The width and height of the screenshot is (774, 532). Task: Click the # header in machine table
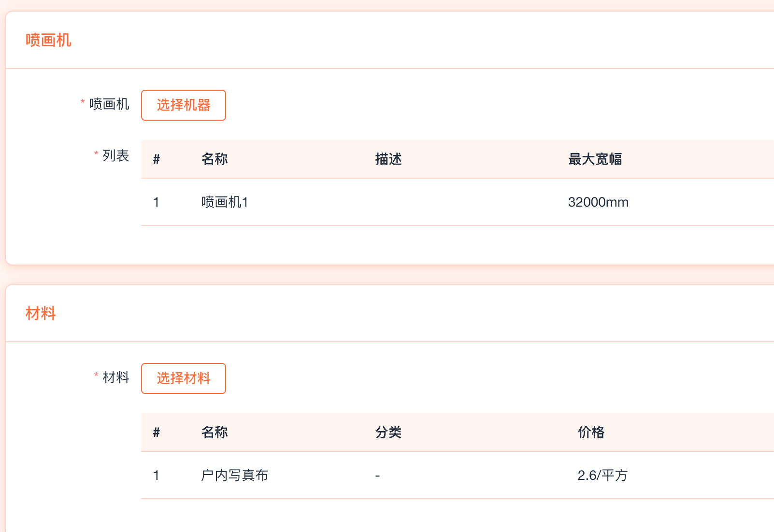156,159
